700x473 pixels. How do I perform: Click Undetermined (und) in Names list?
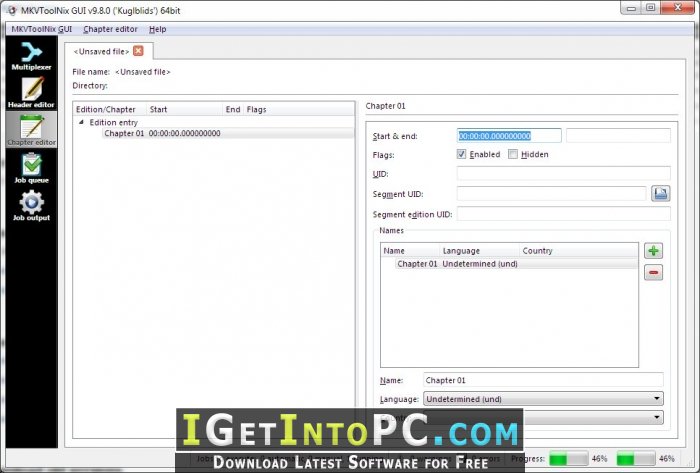(480, 264)
